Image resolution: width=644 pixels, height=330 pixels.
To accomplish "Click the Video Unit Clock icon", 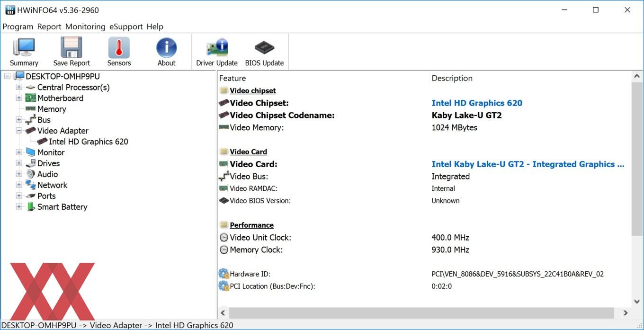I will pyautogui.click(x=224, y=238).
